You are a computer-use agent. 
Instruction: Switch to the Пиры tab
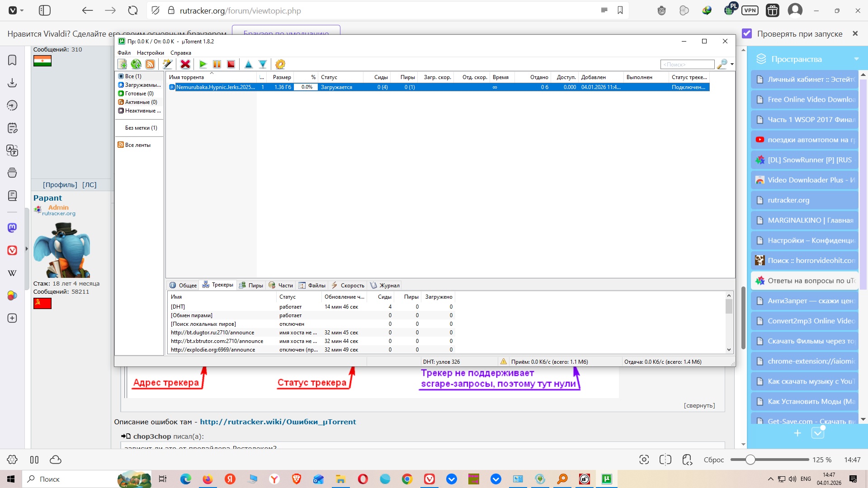coord(251,285)
